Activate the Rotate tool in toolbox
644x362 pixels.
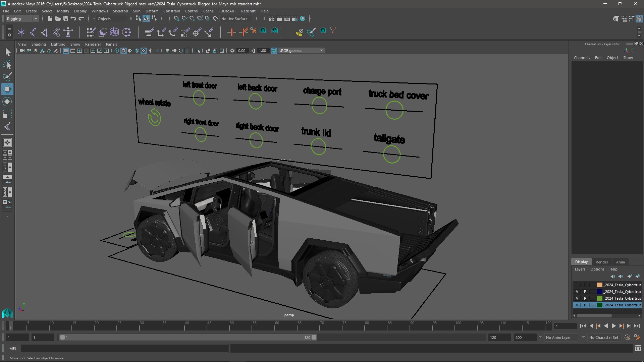tap(7, 102)
